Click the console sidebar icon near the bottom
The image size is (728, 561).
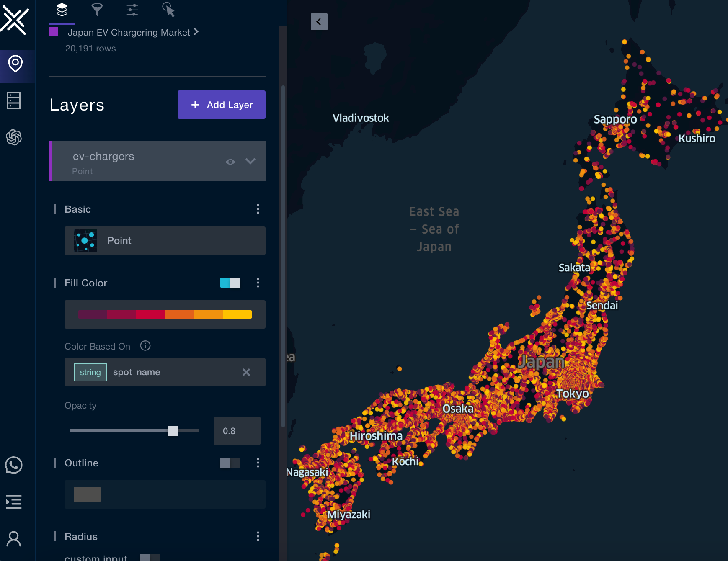point(13,502)
